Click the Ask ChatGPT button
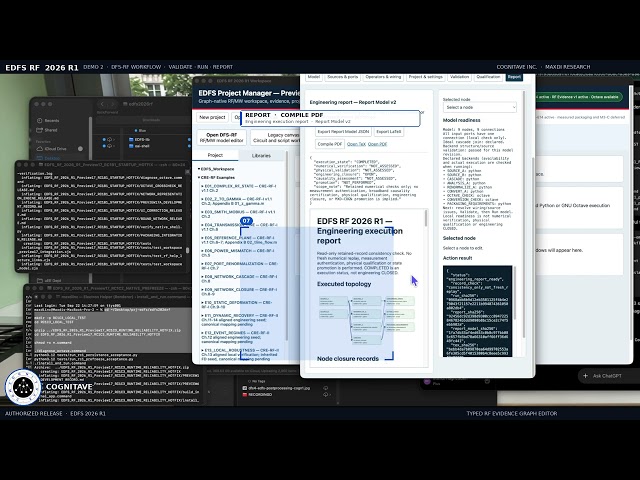Image resolution: width=640 pixels, height=480 pixels. 607,376
